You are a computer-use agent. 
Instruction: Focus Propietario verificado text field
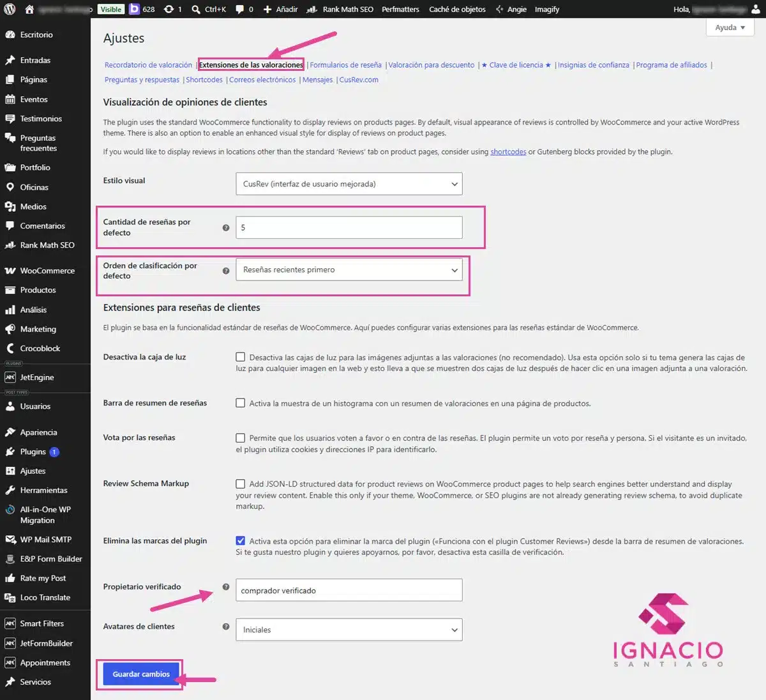click(x=349, y=590)
